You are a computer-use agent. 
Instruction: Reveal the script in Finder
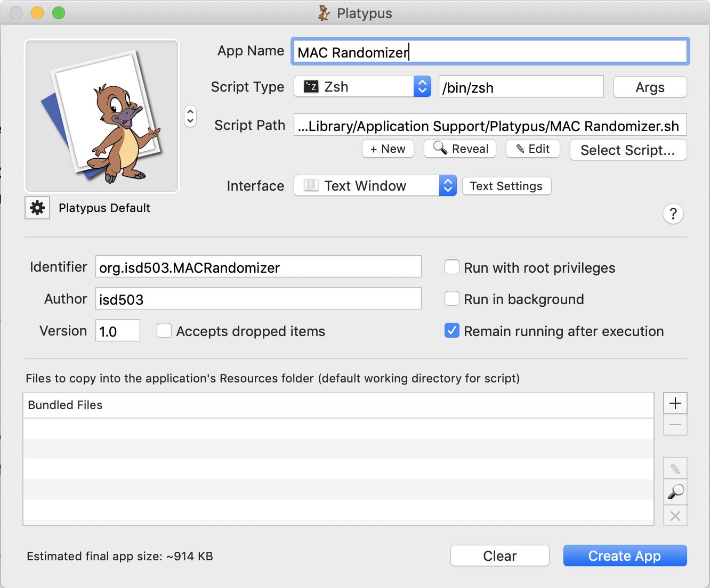click(460, 149)
